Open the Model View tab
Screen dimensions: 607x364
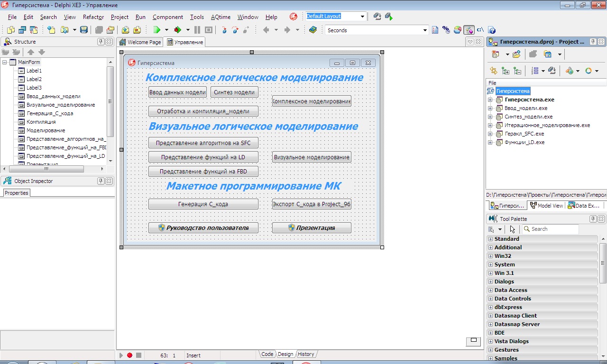click(546, 206)
